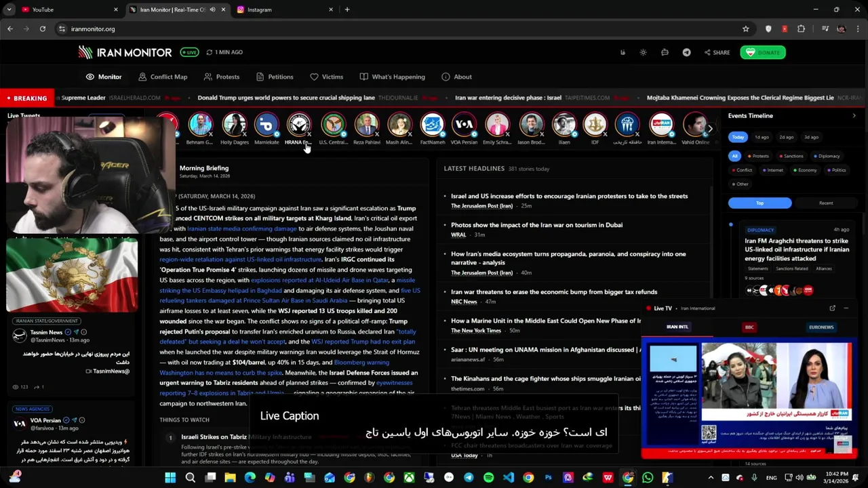Viewport: 868px width, 488px height.
Task: Open the Petitions tab
Action: 275,77
